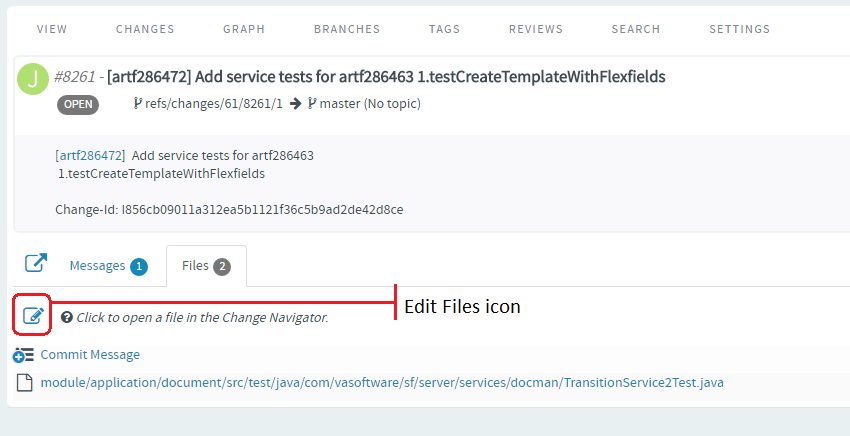Click the branch icon before master
The image size is (850, 436).
[312, 103]
